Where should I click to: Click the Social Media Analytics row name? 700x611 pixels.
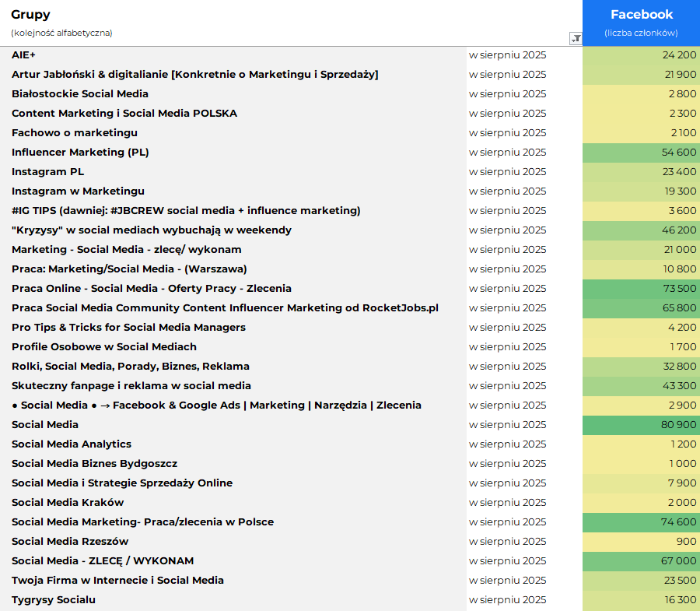[72, 444]
